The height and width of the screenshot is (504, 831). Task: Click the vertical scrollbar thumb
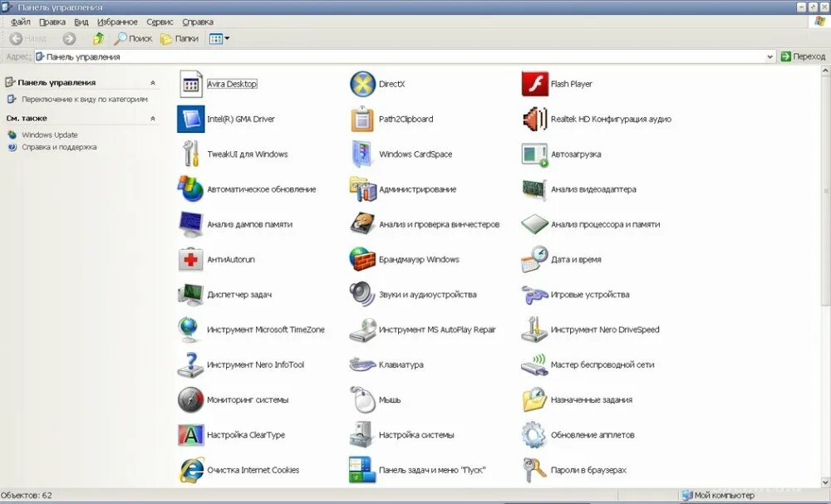click(826, 189)
